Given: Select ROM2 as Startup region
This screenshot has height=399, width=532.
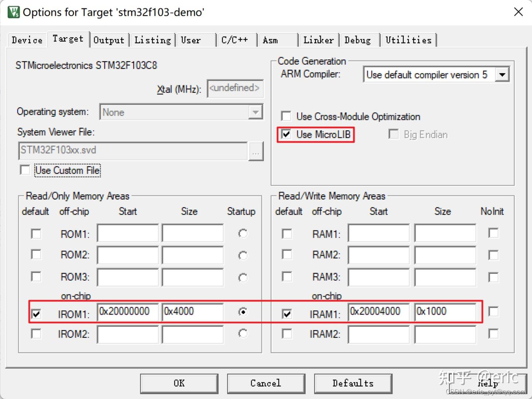Looking at the screenshot, I should click(x=242, y=255).
